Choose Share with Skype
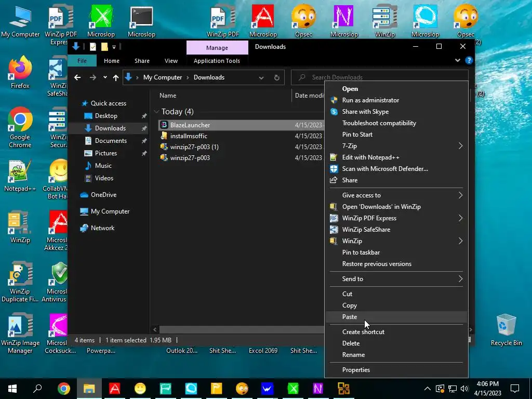Screen dimensions: 532x399 [396, 112]
